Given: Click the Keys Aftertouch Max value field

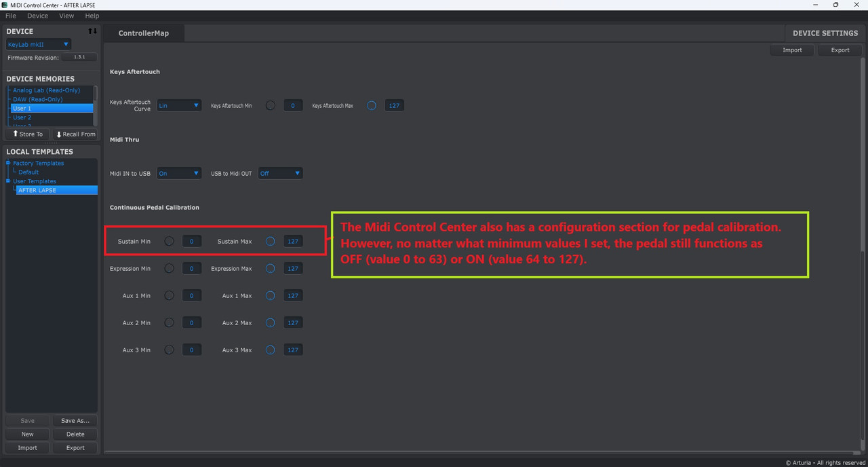Looking at the screenshot, I should click(x=394, y=105).
